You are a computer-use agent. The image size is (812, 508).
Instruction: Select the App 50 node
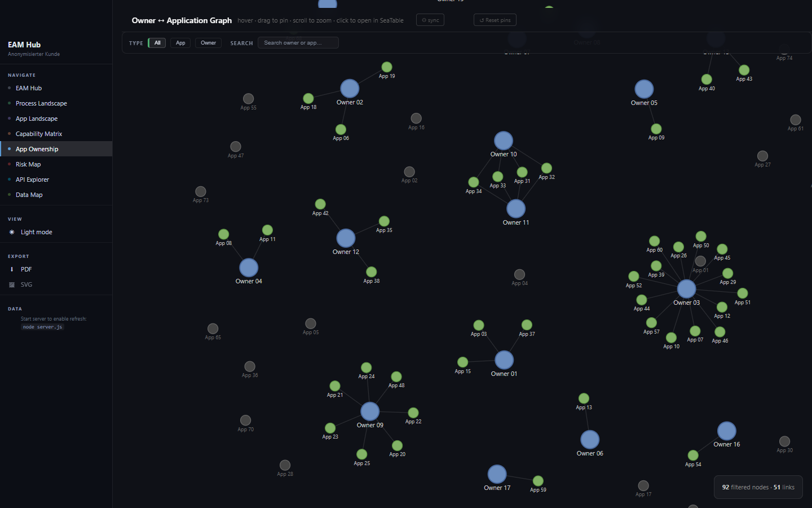point(701,237)
